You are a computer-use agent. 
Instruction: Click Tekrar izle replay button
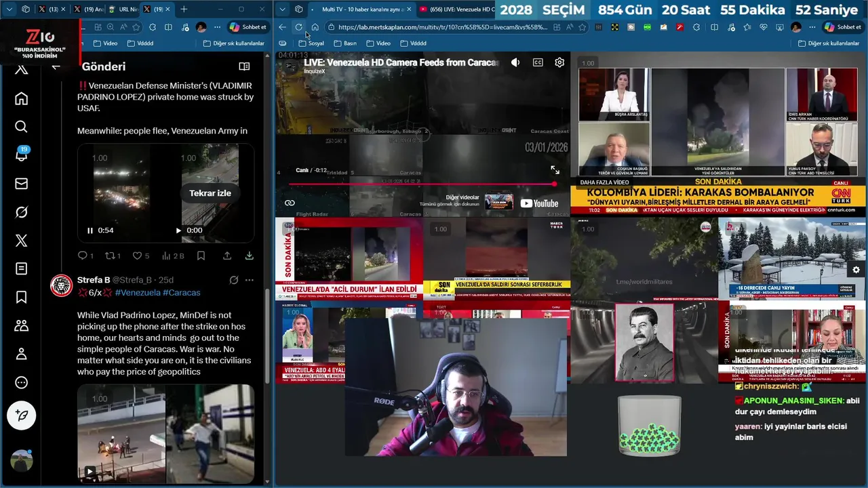point(210,193)
